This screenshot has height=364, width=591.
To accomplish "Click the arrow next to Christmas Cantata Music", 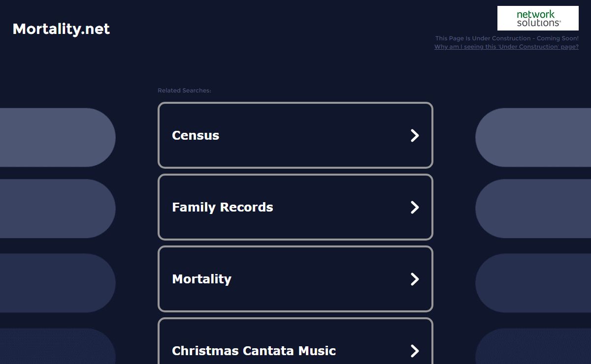I will (415, 351).
